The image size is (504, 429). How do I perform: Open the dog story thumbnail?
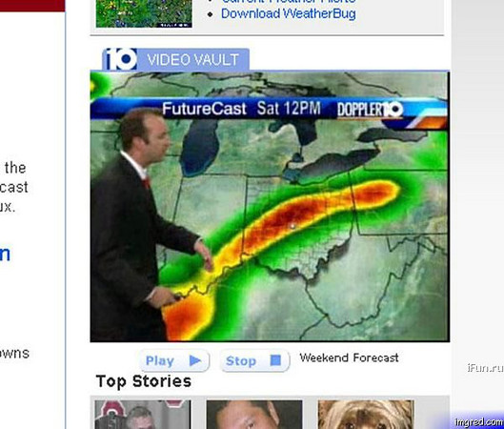(366, 415)
